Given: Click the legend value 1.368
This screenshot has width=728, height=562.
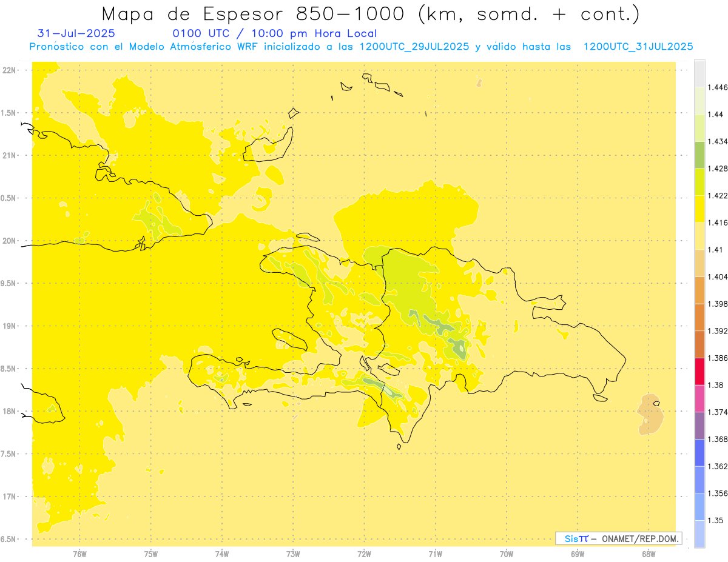Looking at the screenshot, I should pos(719,439).
